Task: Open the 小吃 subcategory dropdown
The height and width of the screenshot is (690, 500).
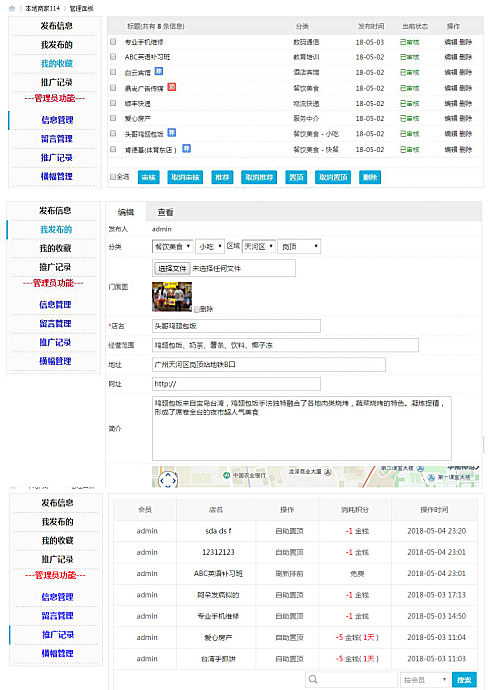Action: (x=210, y=246)
